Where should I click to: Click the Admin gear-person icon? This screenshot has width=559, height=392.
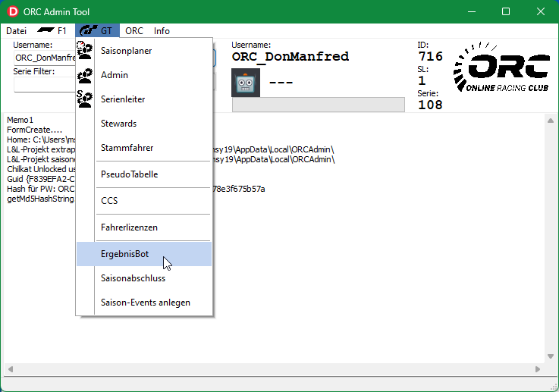click(x=85, y=75)
